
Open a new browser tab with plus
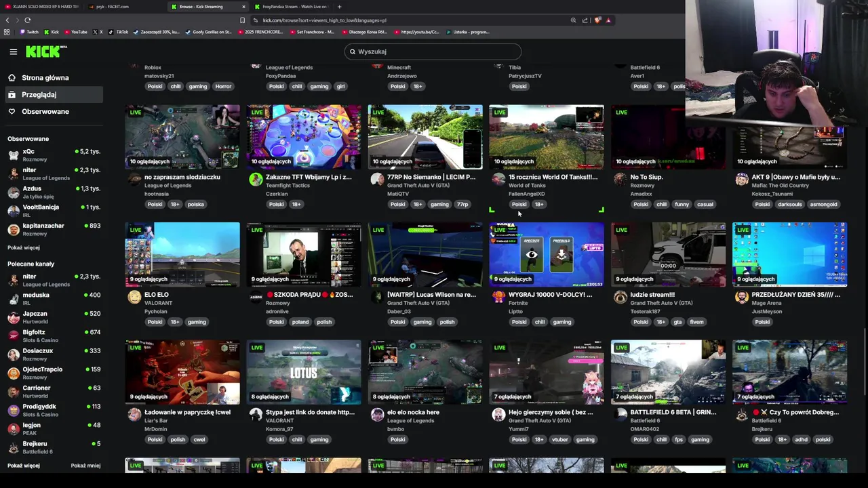(x=339, y=7)
